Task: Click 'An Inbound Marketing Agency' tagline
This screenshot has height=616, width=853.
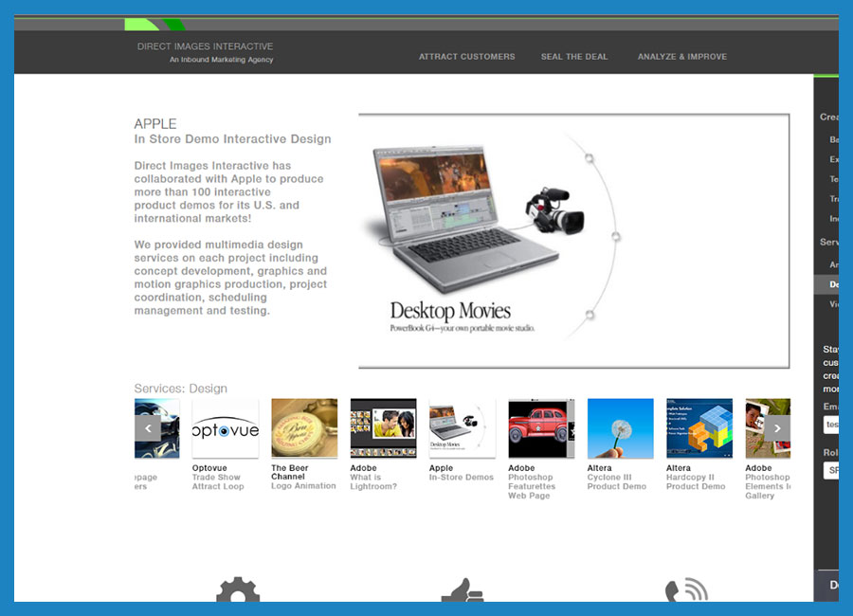Action: (222, 60)
